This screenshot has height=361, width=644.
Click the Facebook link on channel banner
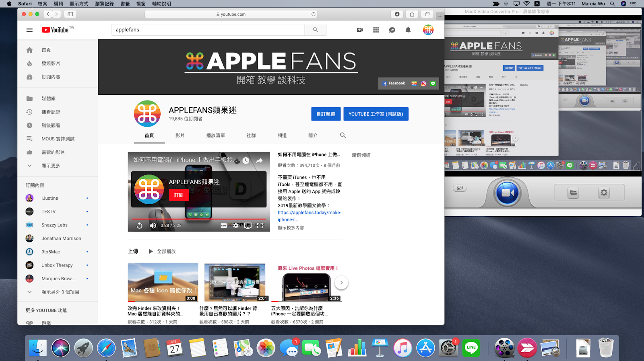394,83
